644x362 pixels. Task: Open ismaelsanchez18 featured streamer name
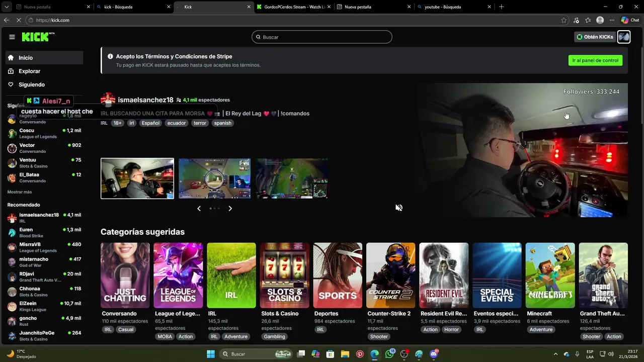pyautogui.click(x=145, y=100)
